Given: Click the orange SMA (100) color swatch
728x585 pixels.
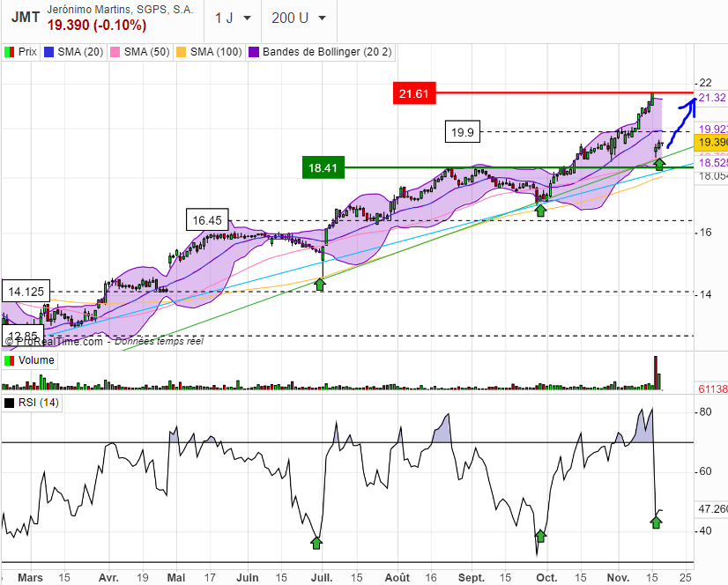Looking at the screenshot, I should (x=181, y=52).
